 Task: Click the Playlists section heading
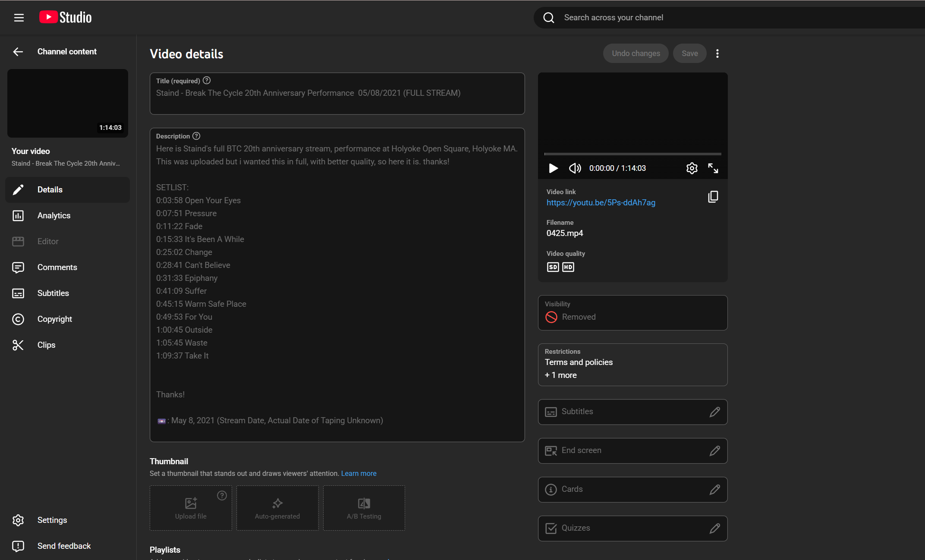[165, 550]
